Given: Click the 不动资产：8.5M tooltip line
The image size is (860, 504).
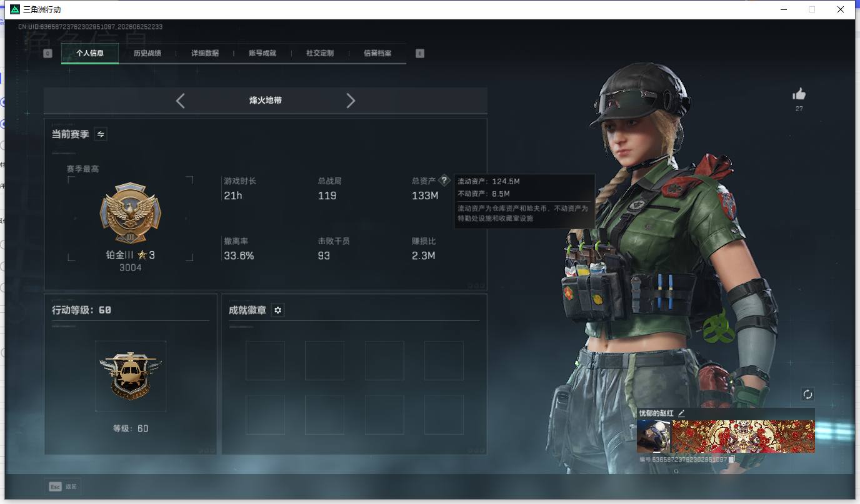Looking at the screenshot, I should click(x=484, y=194).
